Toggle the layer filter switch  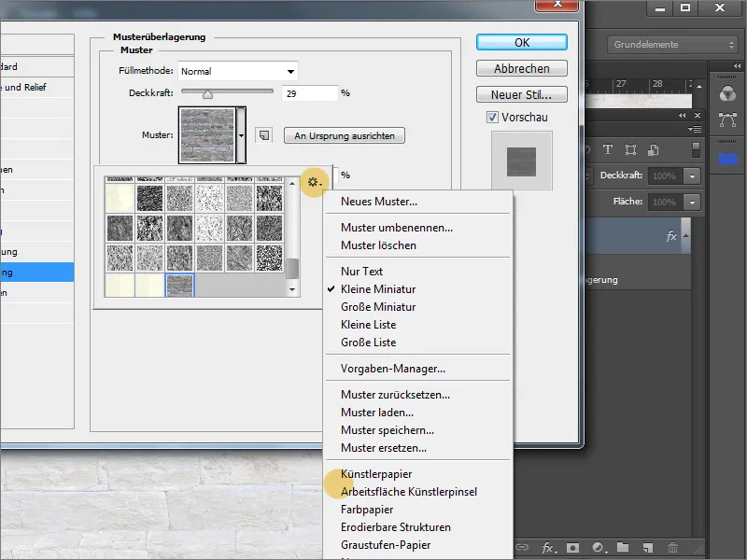(x=695, y=150)
